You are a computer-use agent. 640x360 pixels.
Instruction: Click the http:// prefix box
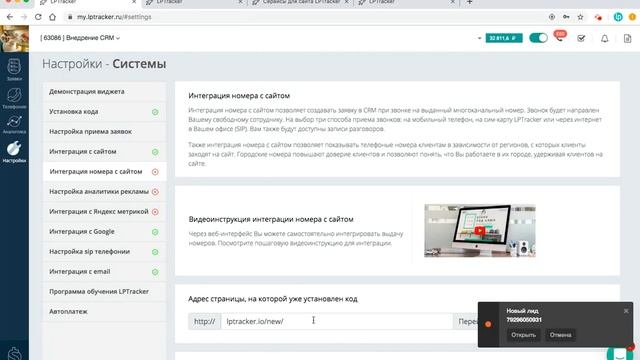(204, 321)
